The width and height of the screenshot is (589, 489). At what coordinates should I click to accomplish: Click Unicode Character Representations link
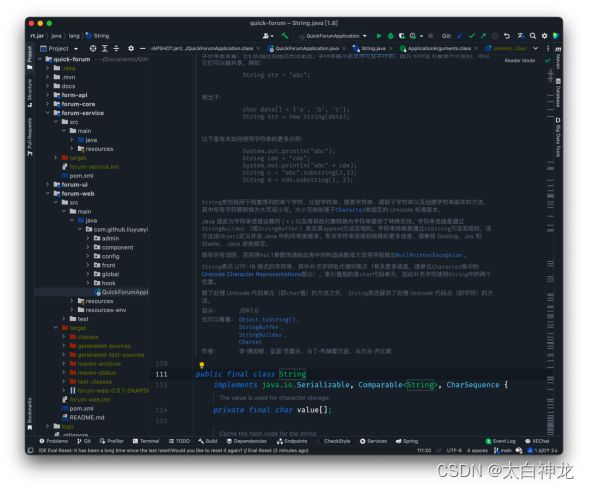click(x=252, y=274)
